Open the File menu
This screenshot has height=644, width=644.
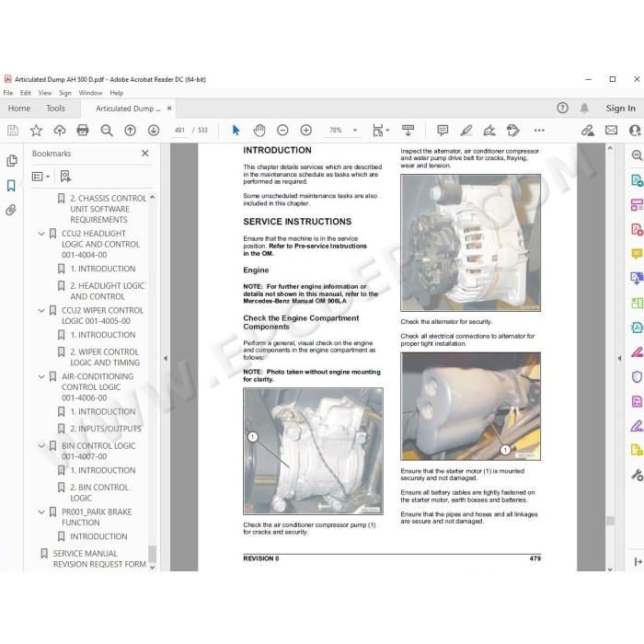point(7,93)
